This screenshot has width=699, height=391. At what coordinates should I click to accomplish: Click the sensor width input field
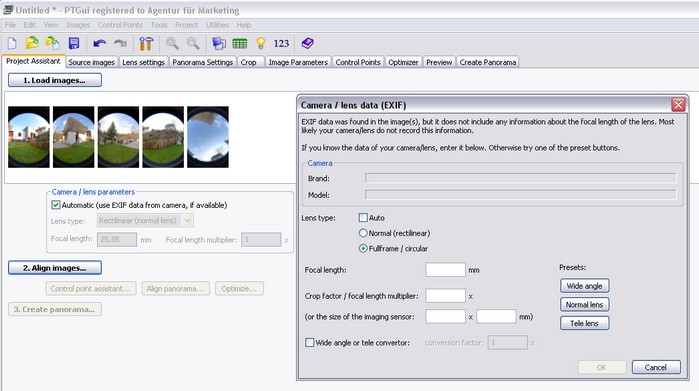[445, 317]
